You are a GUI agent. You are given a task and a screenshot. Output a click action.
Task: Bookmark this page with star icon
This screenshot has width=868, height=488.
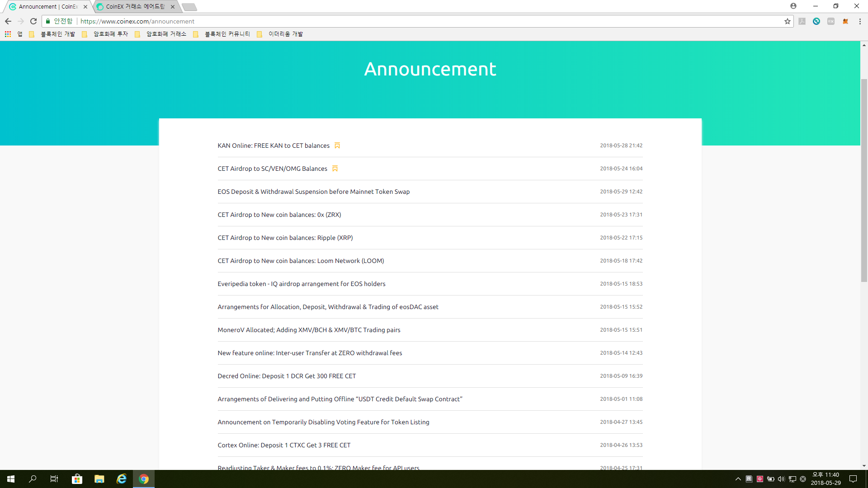pyautogui.click(x=788, y=21)
